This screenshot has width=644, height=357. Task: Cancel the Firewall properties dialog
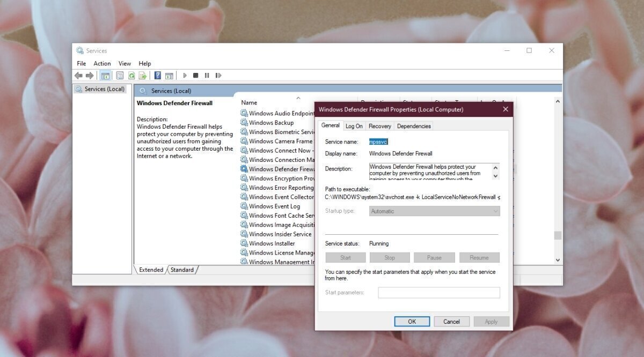pos(451,321)
